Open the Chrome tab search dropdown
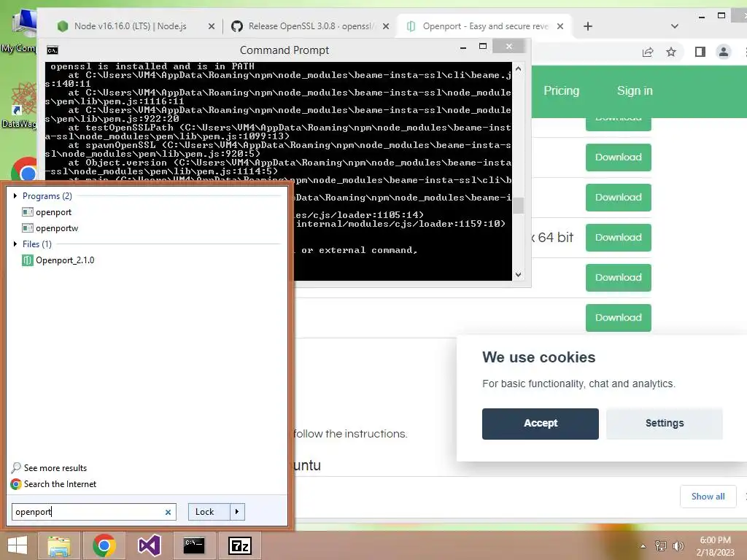 pos(674,26)
